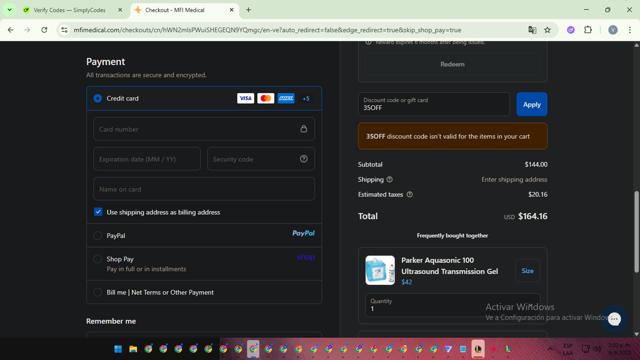Close the Checkout MFI Medical tab
640x360 pixels.
pos(231,10)
